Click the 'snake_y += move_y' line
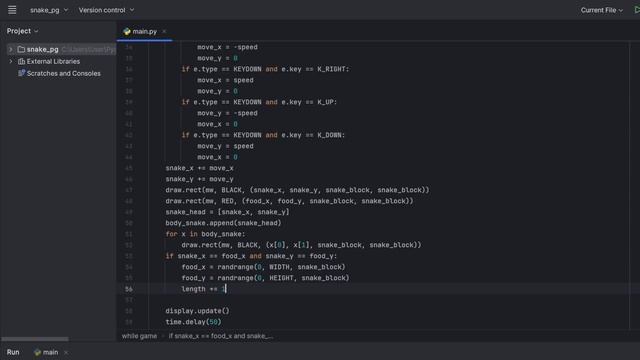Screen dimensions: 640x360 pyautogui.click(x=199, y=179)
